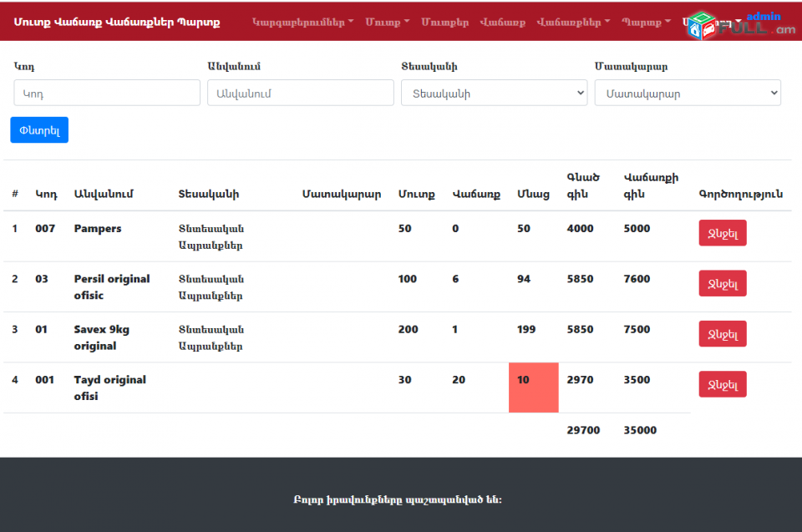Click code cell 007
This screenshot has height=532, width=802.
click(45, 228)
